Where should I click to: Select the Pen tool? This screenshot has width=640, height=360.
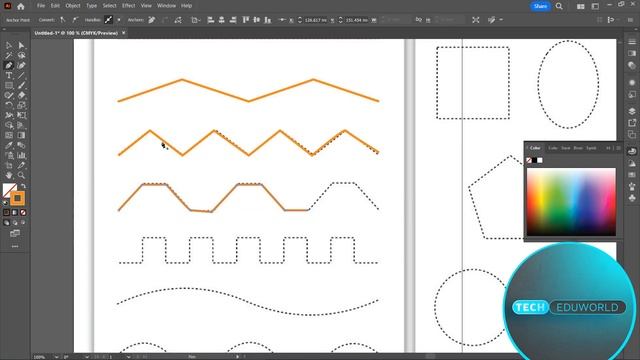(x=9, y=65)
